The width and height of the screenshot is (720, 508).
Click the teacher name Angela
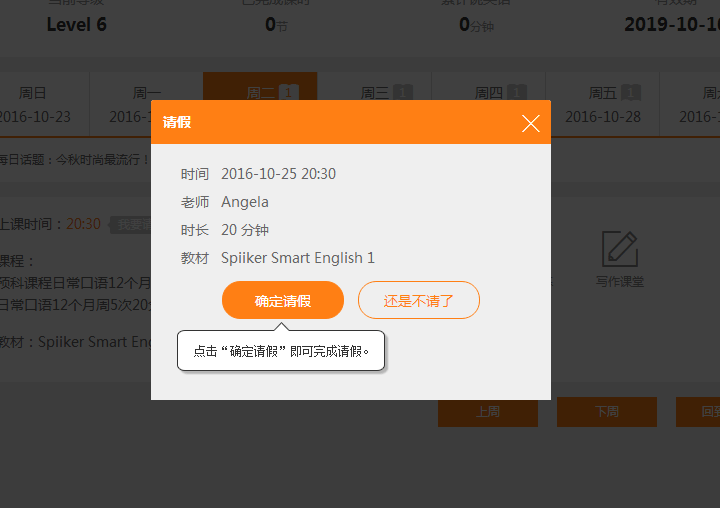click(245, 202)
